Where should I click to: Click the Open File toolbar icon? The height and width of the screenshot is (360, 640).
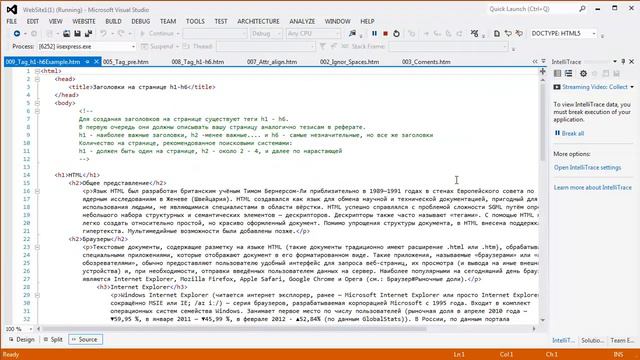click(67, 33)
